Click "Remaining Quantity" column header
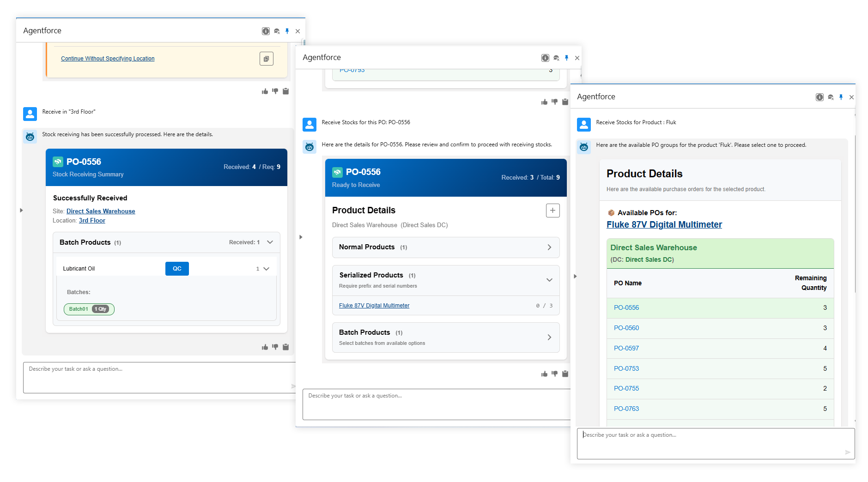The width and height of the screenshot is (868, 482). click(x=811, y=283)
